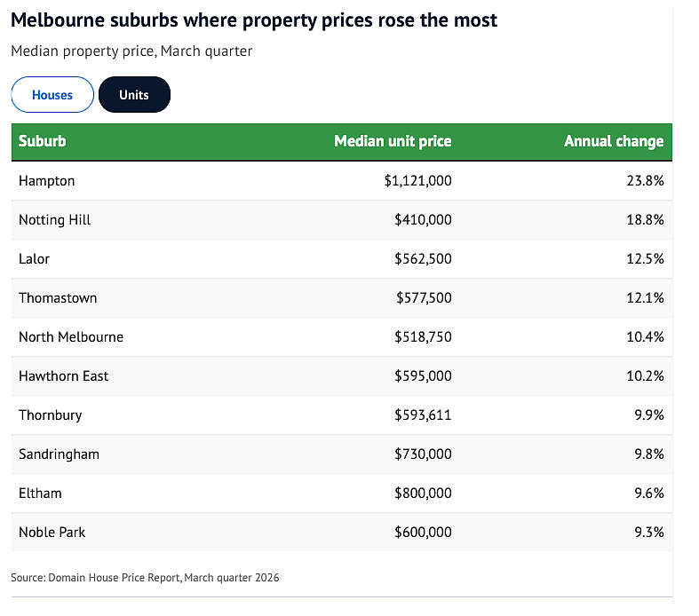
Task: Select the North Melbourne row
Action: click(x=341, y=336)
